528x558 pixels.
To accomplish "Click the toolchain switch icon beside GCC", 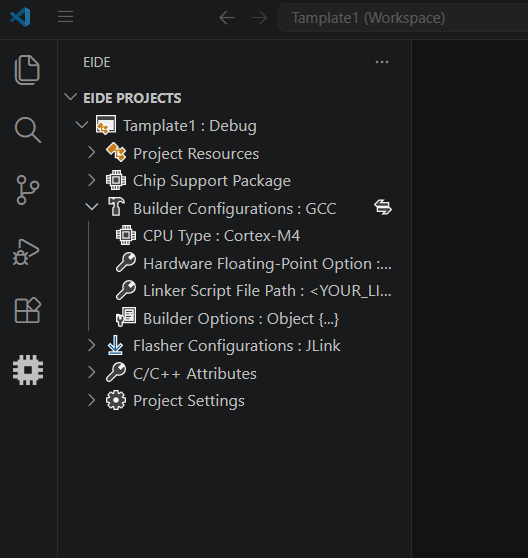I will pos(383,207).
